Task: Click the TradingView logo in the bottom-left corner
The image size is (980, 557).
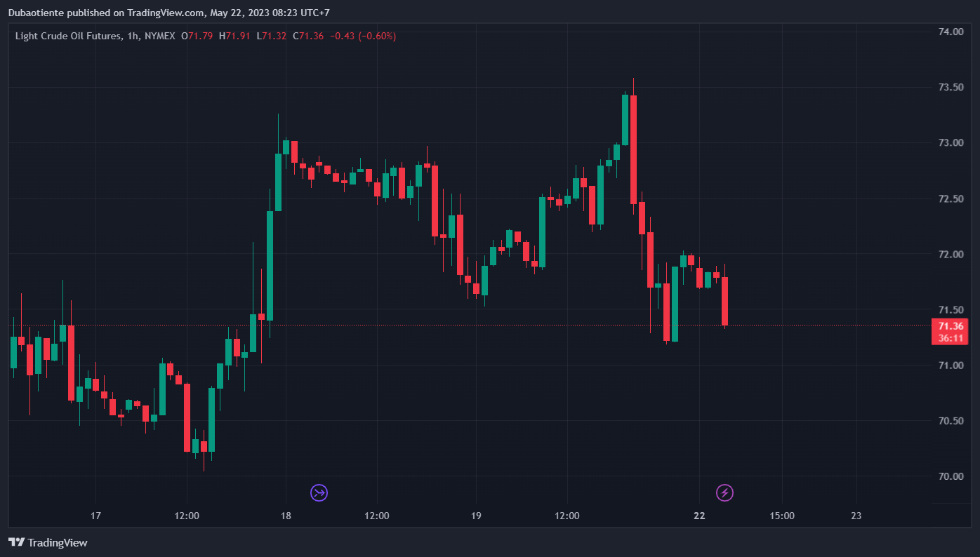Action: click(48, 542)
